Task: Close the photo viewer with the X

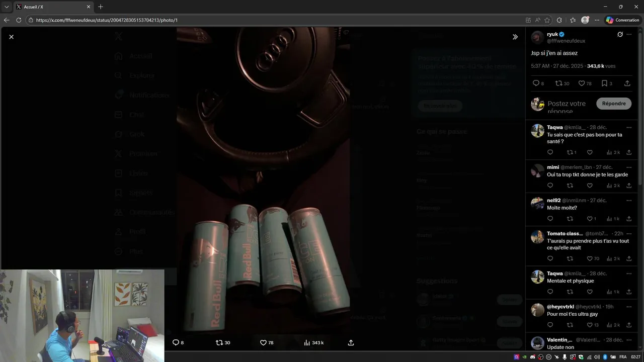Action: click(x=12, y=37)
